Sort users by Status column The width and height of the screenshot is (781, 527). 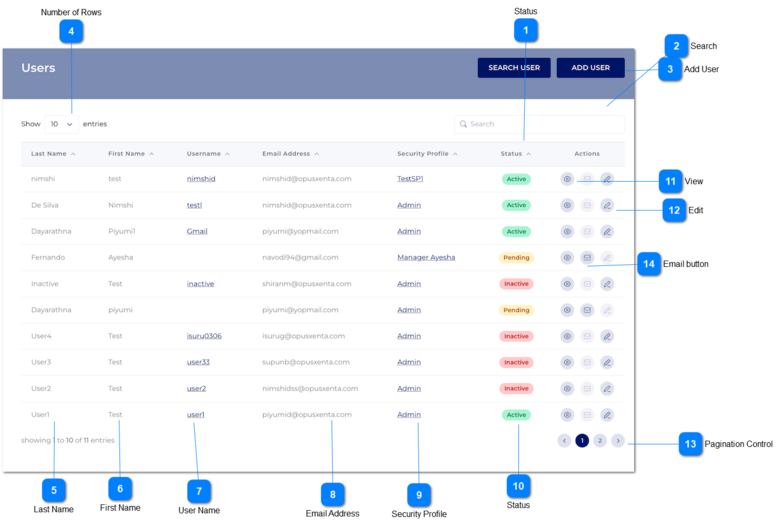[516, 154]
